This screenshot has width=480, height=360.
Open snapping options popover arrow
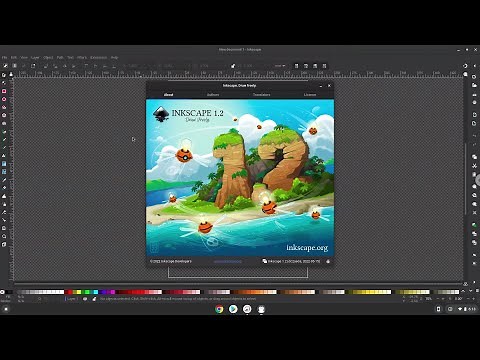tap(474, 66)
